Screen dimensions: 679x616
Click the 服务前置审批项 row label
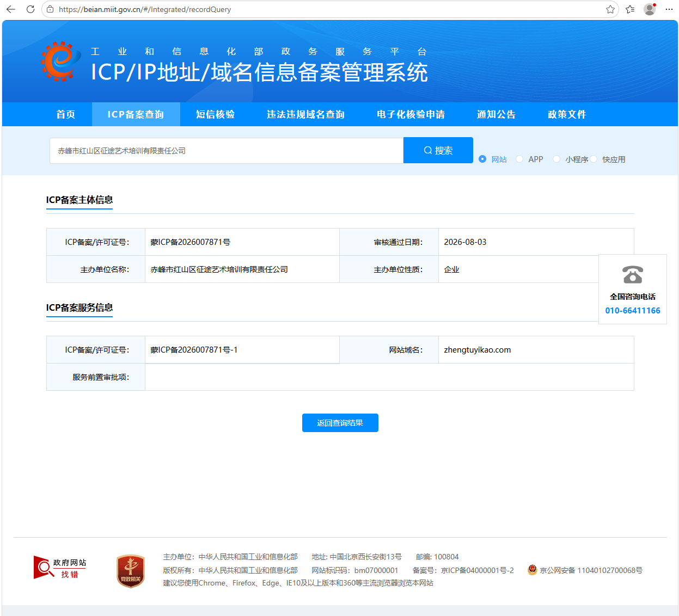(x=101, y=377)
